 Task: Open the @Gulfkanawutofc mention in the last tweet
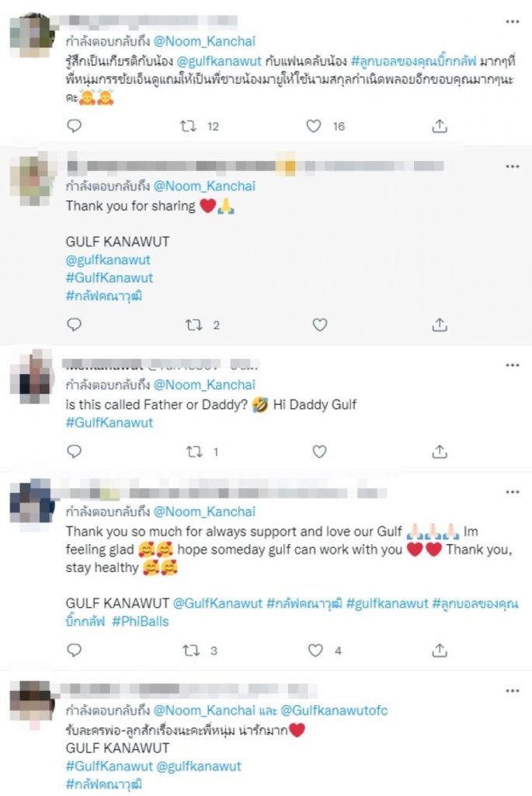click(x=334, y=710)
